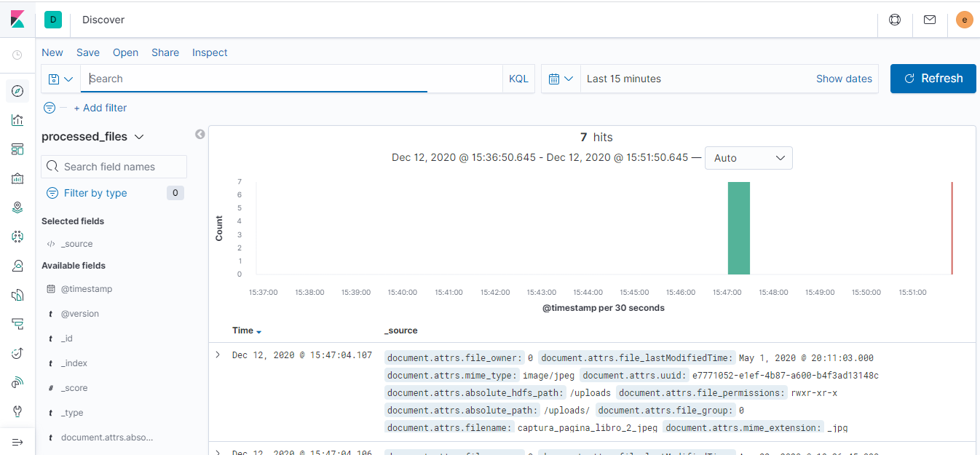Select _index field
Screen dimensions: 980x455
point(74,363)
